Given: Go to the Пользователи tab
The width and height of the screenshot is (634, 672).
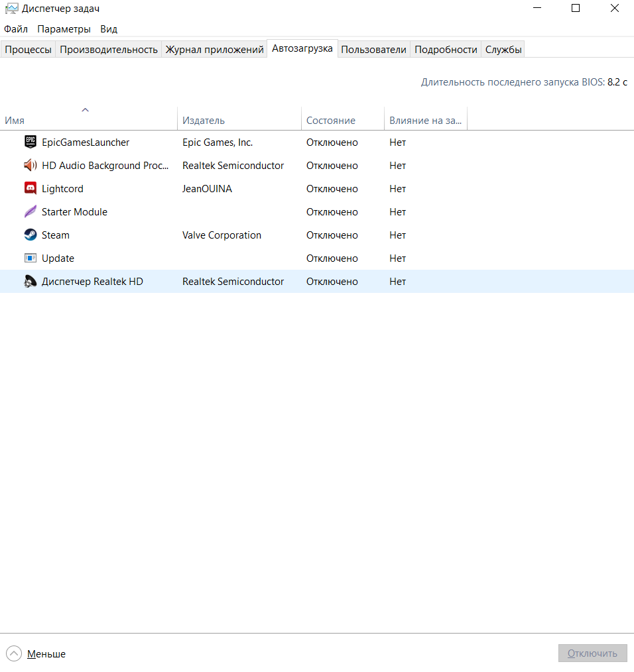Looking at the screenshot, I should click(373, 49).
